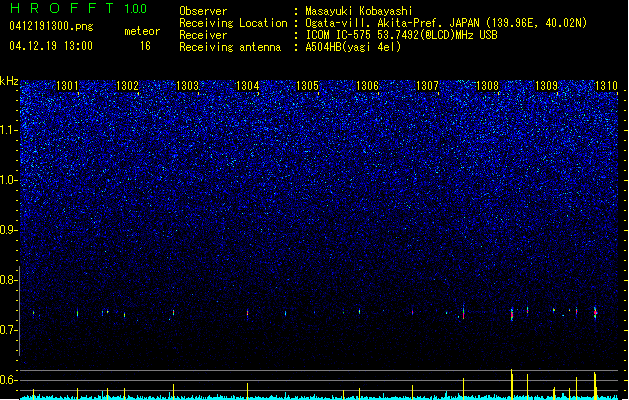This screenshot has height=400, width=629.
Task: Click the 1303 time axis label
Action: pyautogui.click(x=187, y=86)
